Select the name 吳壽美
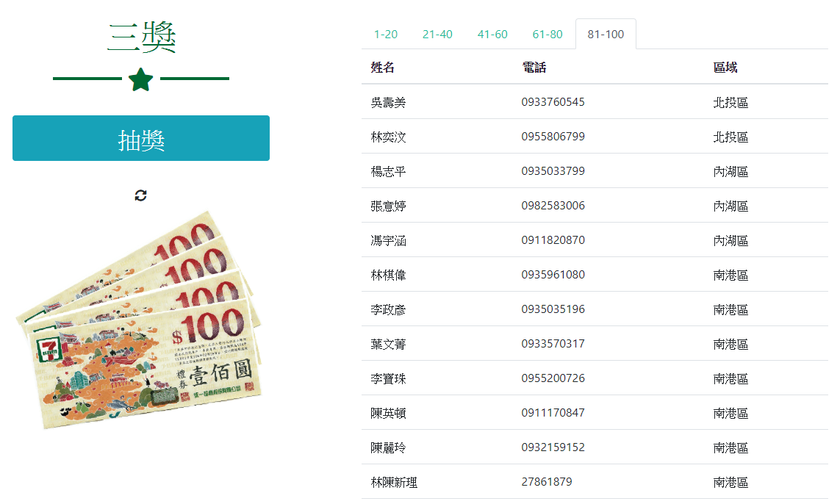Viewport: 840px width, 504px height. [x=388, y=102]
